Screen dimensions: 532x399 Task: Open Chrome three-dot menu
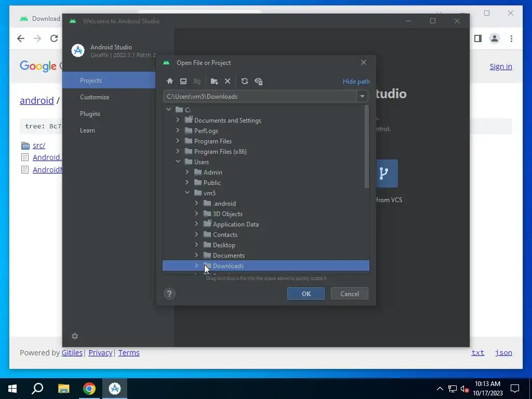pos(511,38)
